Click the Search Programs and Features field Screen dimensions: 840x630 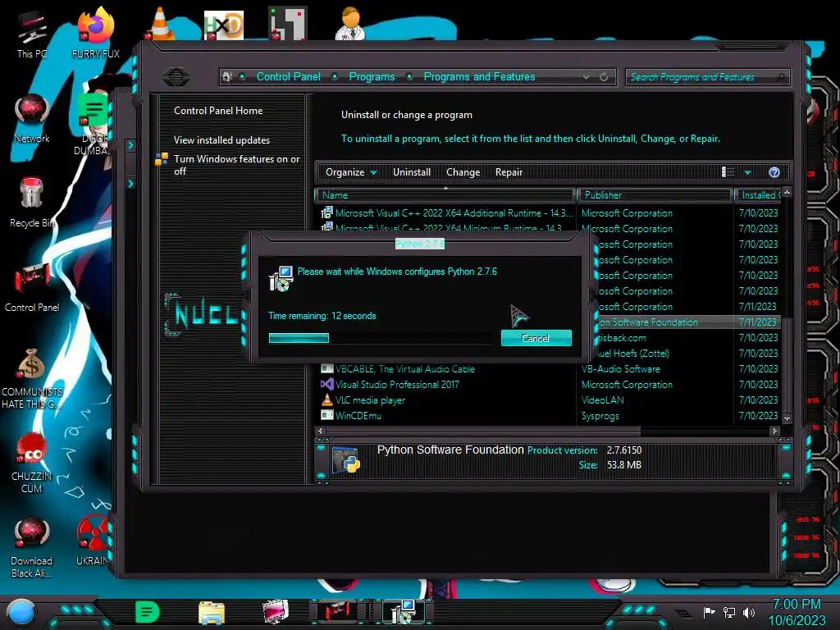point(707,77)
